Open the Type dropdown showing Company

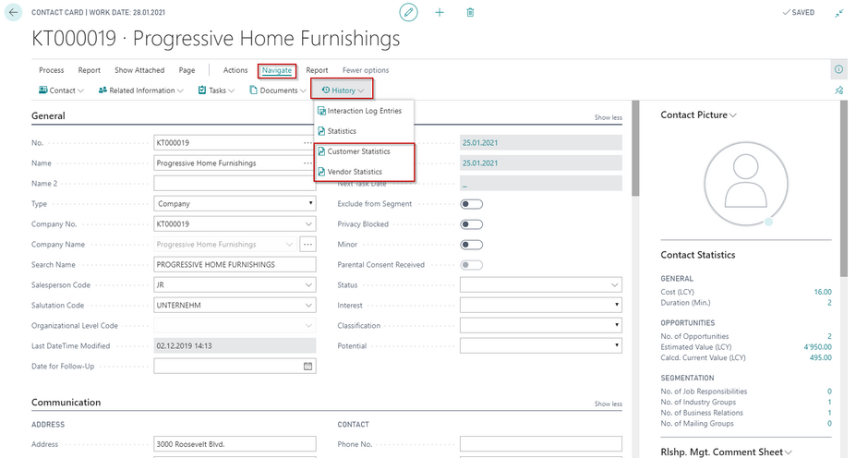point(307,204)
